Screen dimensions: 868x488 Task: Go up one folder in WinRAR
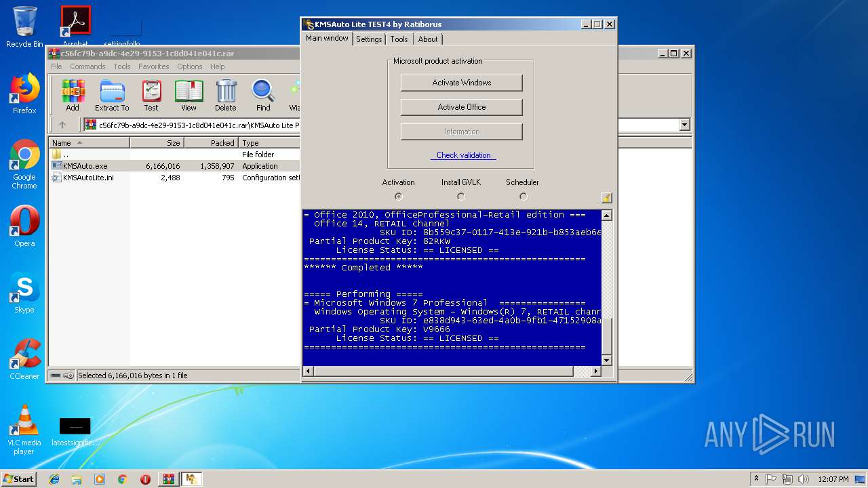tap(62, 125)
